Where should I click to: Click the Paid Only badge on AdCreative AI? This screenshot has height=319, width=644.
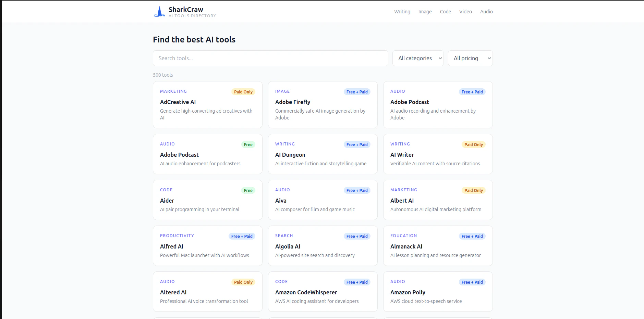tap(243, 92)
